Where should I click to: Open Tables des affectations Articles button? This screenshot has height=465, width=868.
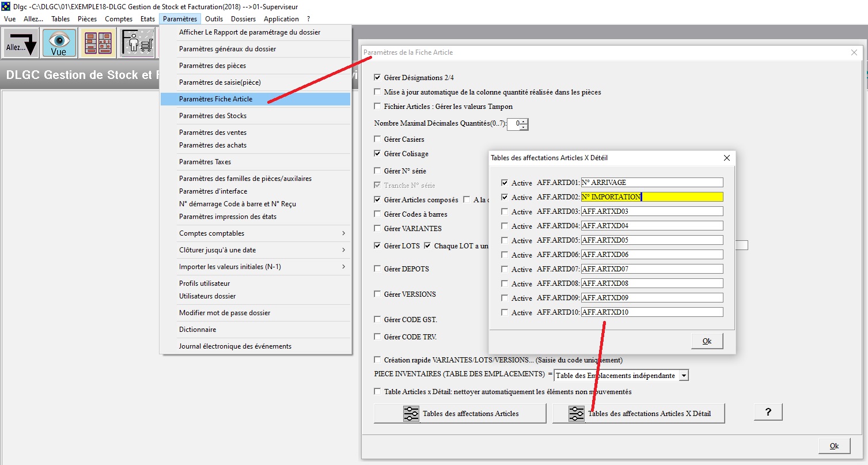(x=460, y=414)
